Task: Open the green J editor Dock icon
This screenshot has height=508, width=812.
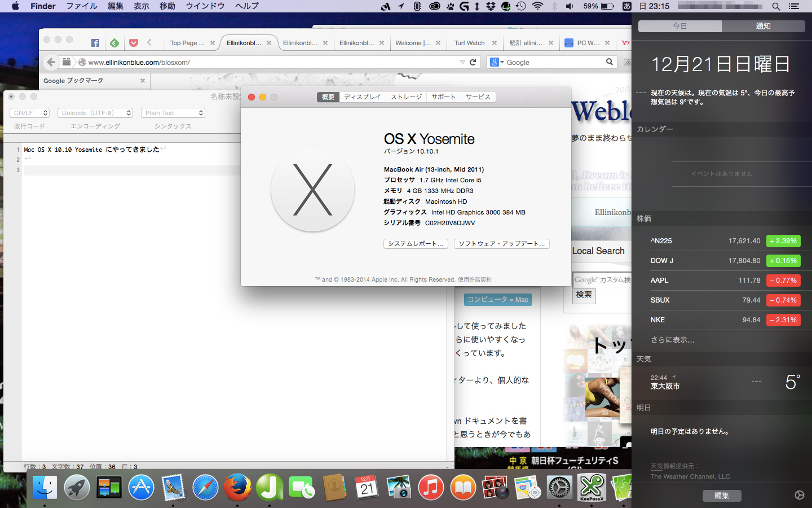Action: point(270,487)
